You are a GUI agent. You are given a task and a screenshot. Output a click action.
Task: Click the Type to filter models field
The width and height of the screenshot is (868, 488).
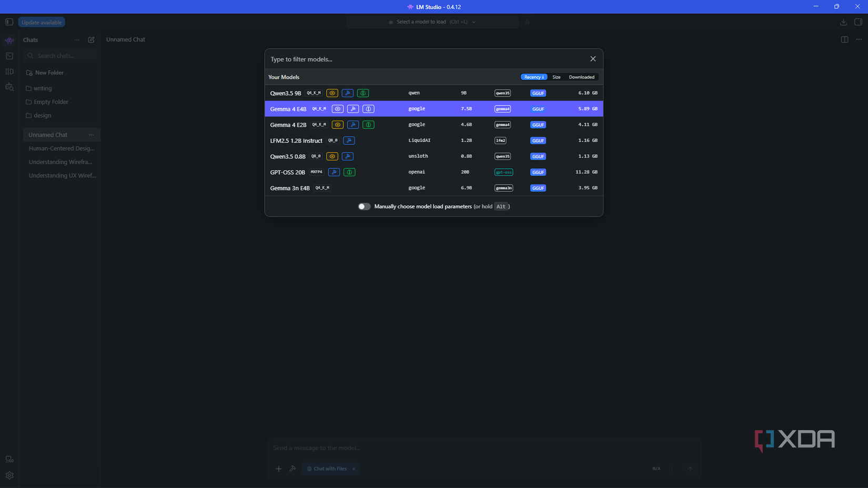tap(426, 59)
